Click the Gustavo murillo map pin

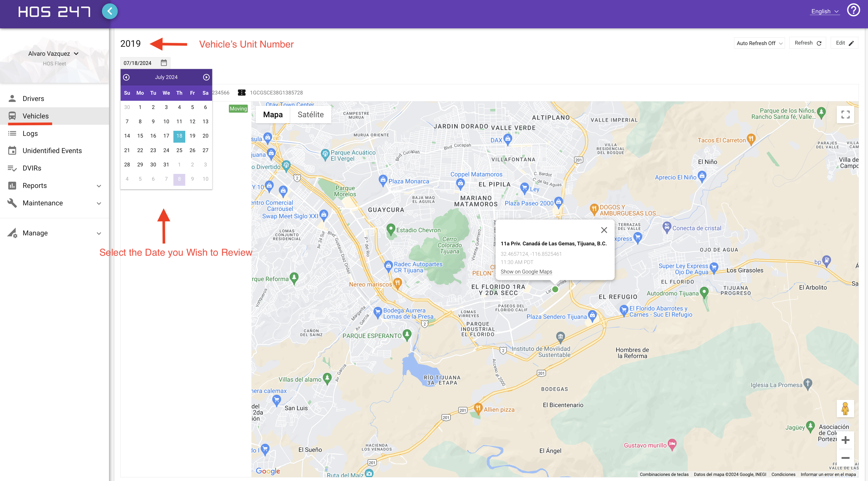click(672, 444)
